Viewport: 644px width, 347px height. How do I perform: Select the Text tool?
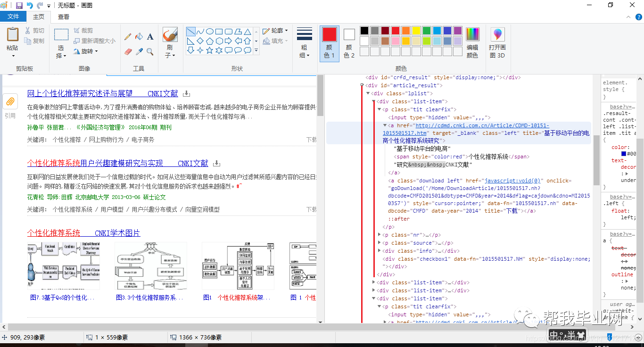pos(150,37)
